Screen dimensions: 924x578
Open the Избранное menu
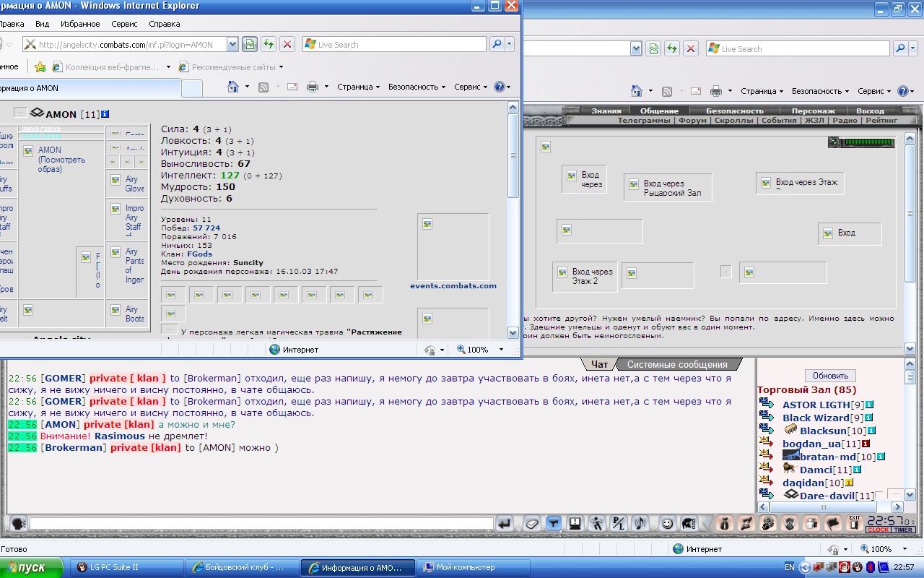click(x=80, y=24)
